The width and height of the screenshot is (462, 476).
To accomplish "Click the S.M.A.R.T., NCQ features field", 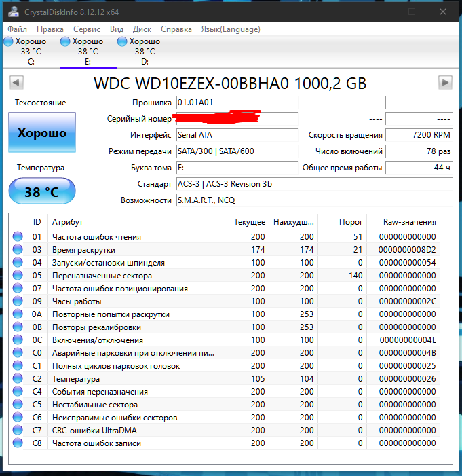I will (x=314, y=200).
